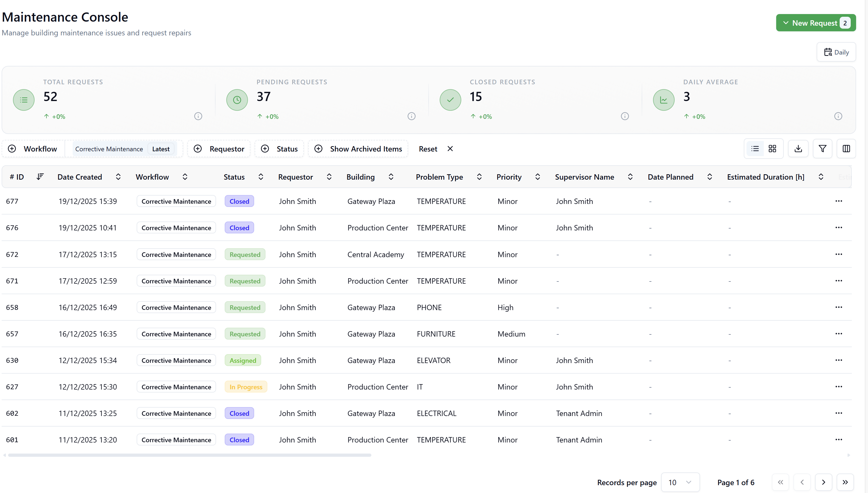Sort by Status column
This screenshot has width=868, height=493.
[x=261, y=177]
